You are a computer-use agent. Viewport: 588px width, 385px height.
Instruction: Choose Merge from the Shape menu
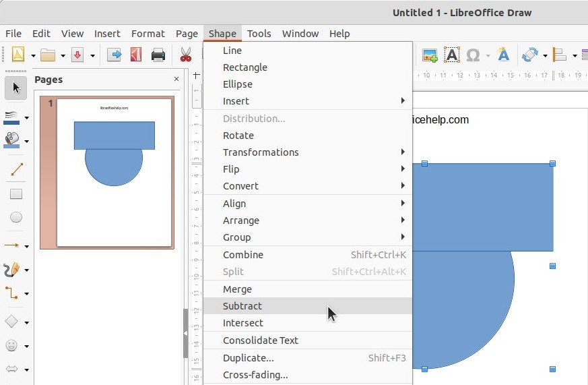pyautogui.click(x=308, y=289)
